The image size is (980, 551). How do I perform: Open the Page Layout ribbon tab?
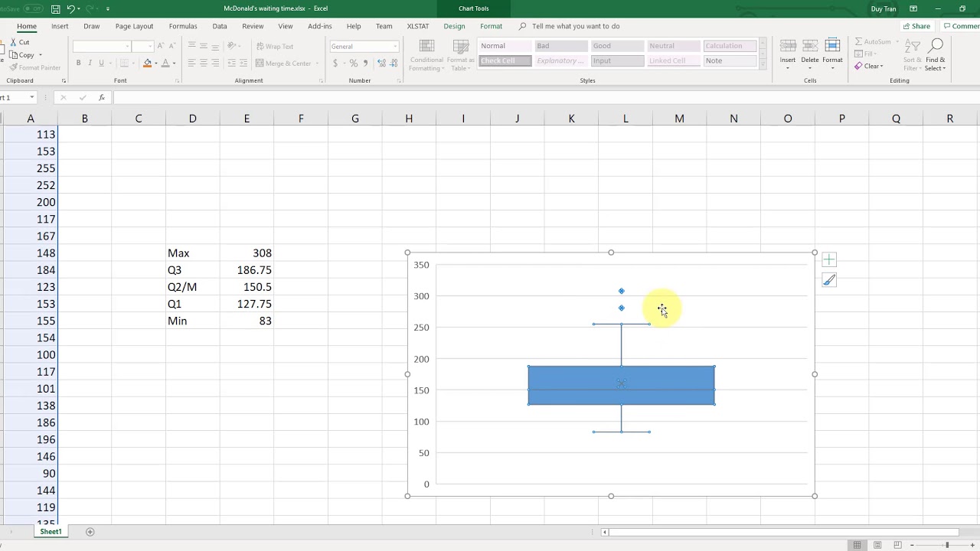134,26
